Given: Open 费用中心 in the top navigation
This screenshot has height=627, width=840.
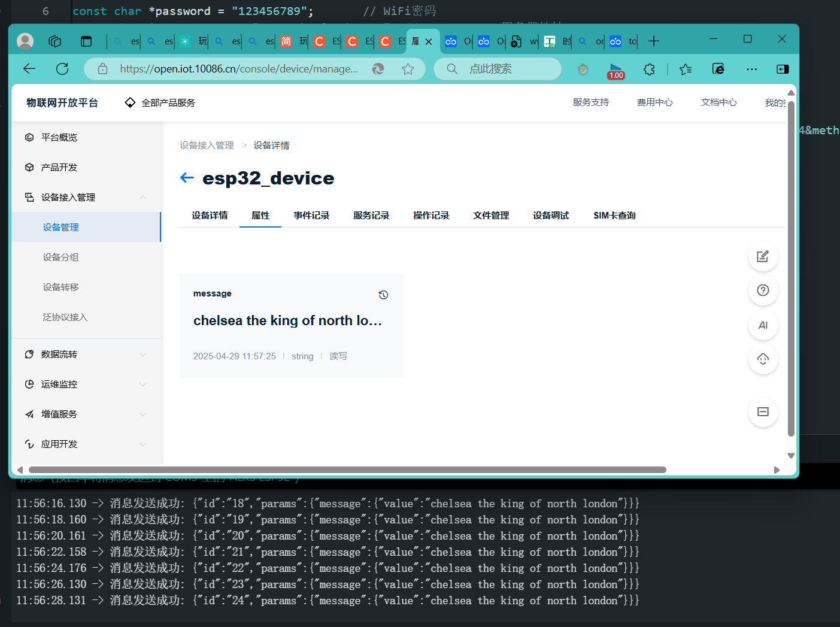Looking at the screenshot, I should pyautogui.click(x=655, y=102).
